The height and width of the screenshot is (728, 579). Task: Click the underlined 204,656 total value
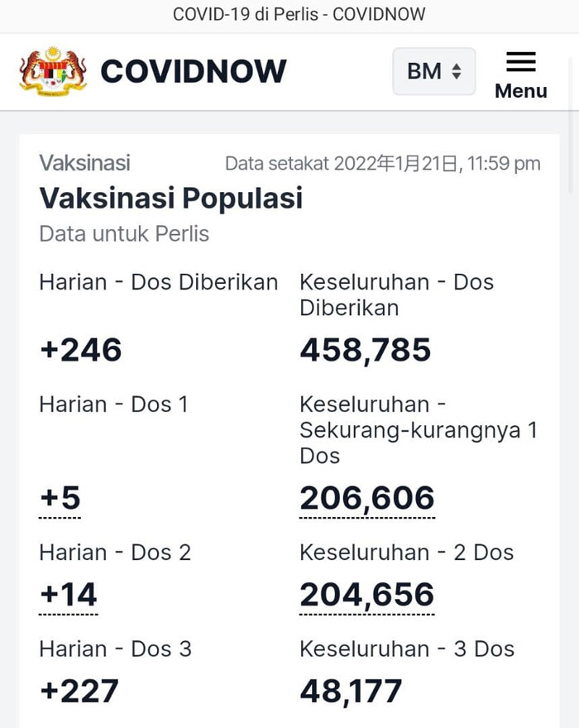click(366, 595)
